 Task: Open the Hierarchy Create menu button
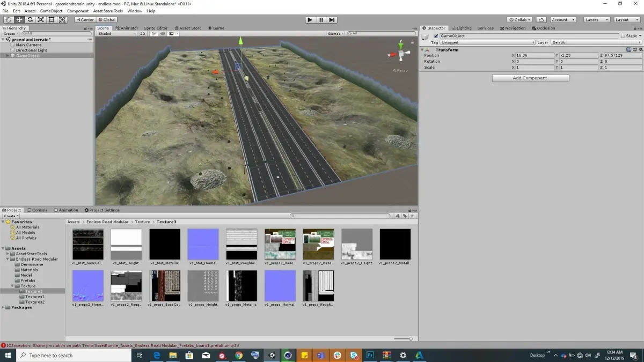coord(10,33)
